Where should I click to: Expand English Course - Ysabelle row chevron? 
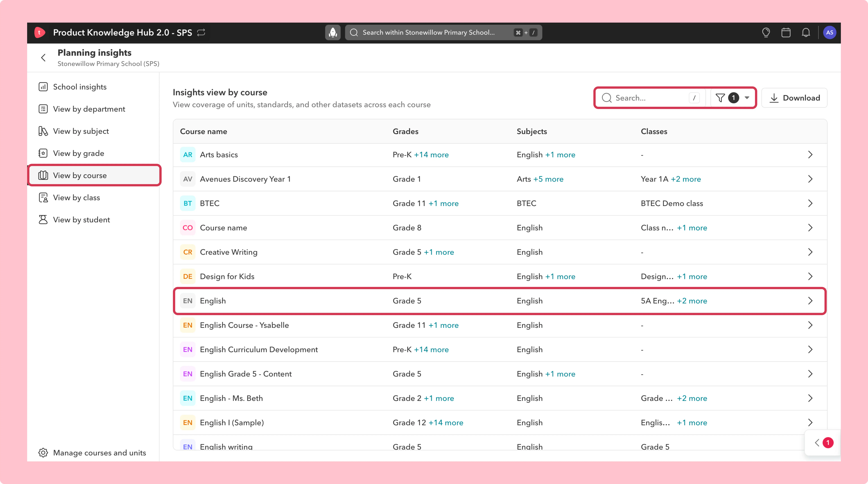(x=810, y=325)
